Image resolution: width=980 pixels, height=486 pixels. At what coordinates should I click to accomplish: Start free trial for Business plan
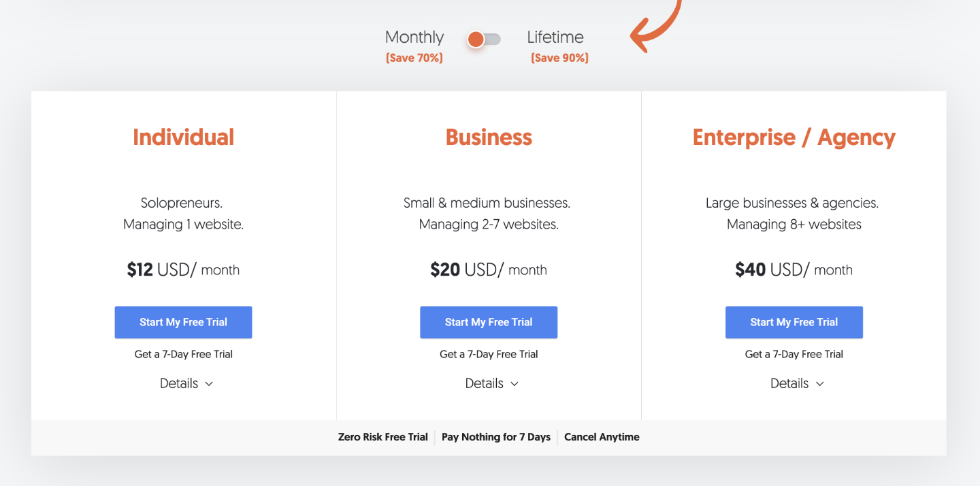(x=489, y=323)
